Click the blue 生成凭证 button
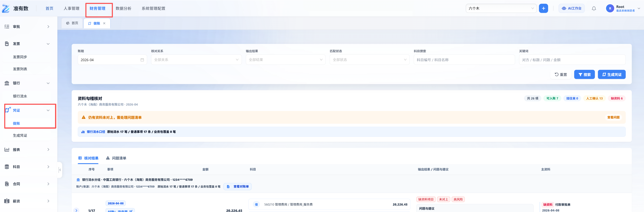644x212 pixels. click(611, 75)
